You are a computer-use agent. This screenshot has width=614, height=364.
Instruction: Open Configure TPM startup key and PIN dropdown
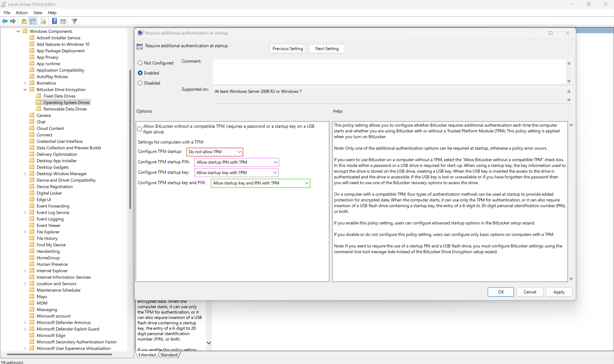(x=260, y=183)
